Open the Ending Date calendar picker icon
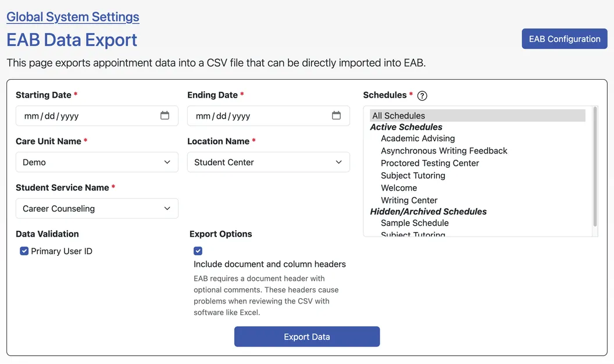 [x=337, y=116]
